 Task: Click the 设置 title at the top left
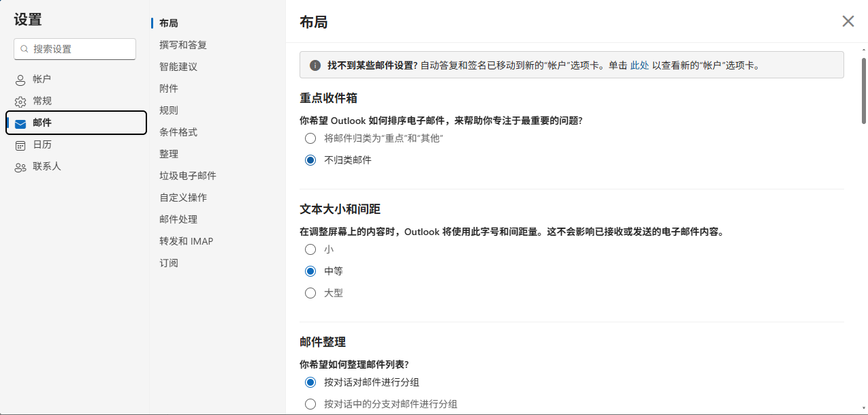[x=28, y=20]
